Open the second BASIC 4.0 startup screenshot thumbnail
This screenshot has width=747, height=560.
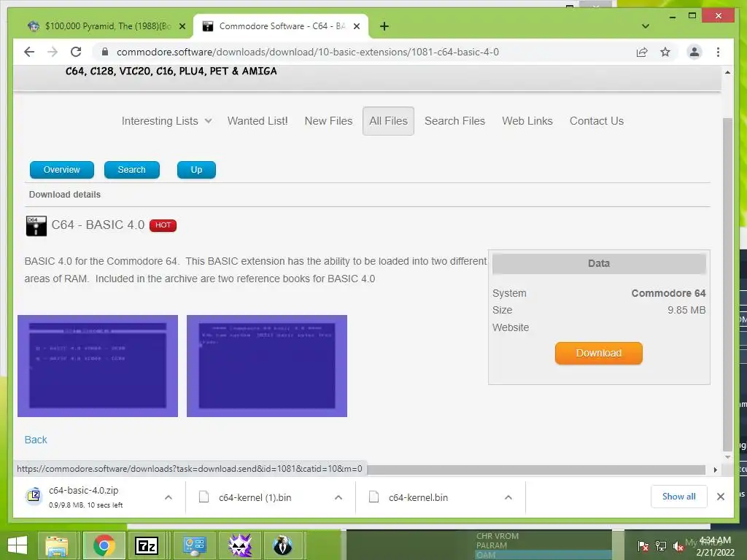[x=267, y=366]
